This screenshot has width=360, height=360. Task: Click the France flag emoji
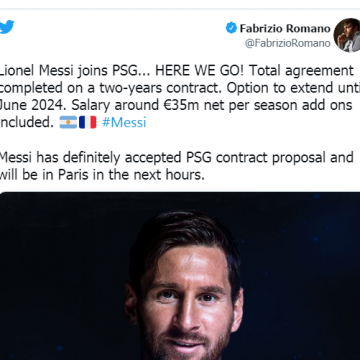coord(87,122)
